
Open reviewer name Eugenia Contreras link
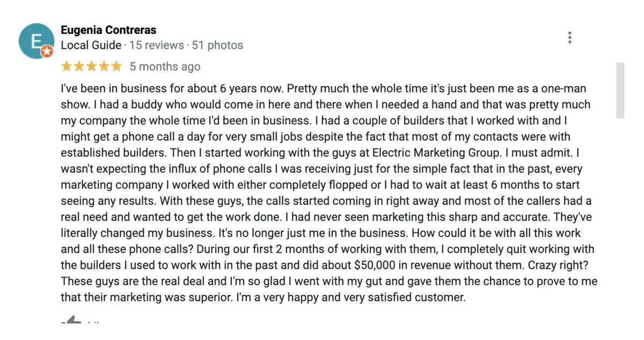[108, 30]
